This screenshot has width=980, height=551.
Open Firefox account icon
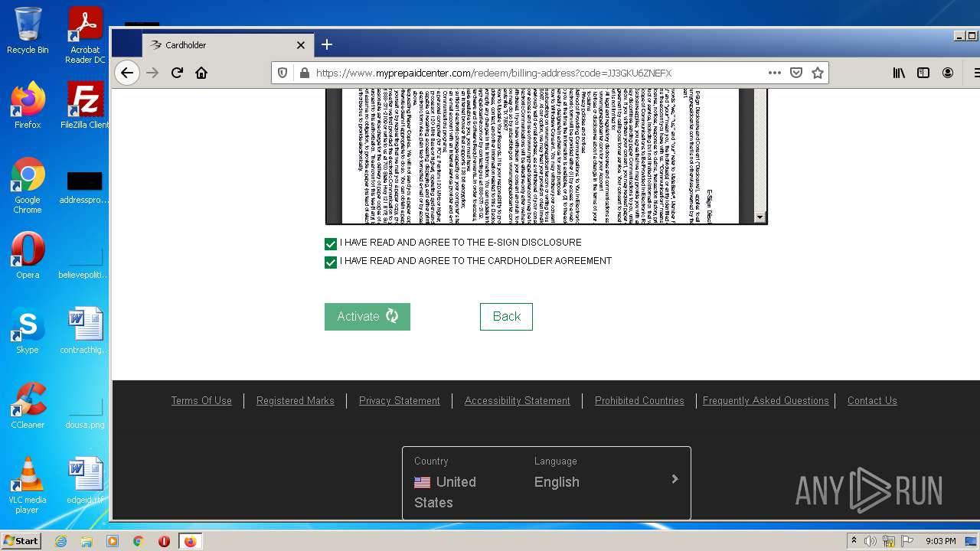(x=948, y=73)
